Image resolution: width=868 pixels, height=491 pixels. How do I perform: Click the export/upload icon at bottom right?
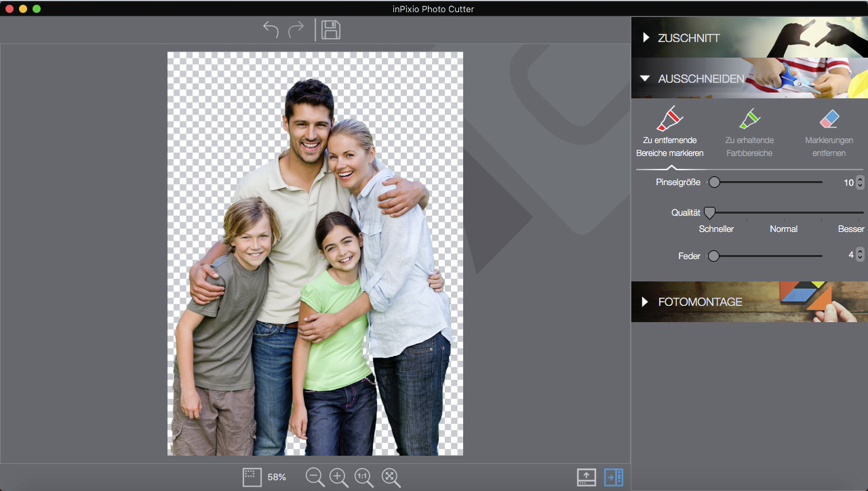click(587, 477)
